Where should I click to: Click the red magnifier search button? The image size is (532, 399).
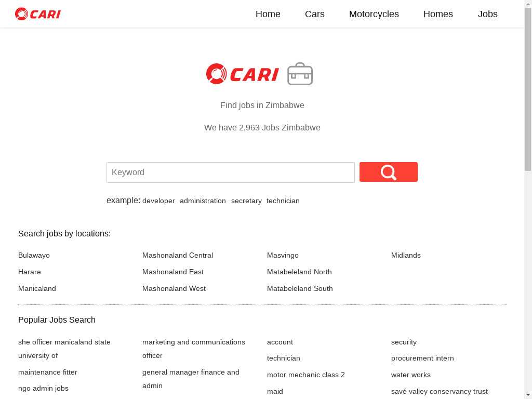[389, 172]
